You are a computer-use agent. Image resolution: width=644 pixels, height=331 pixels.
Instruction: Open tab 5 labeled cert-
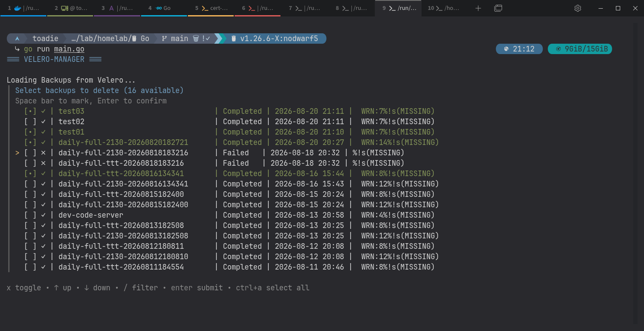(x=211, y=8)
